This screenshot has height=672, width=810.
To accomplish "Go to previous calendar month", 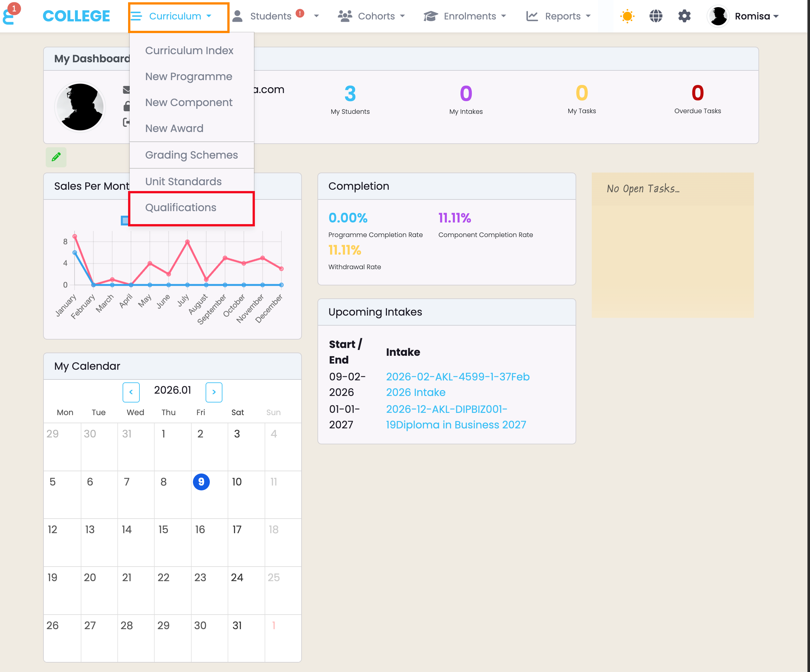I will tap(131, 392).
